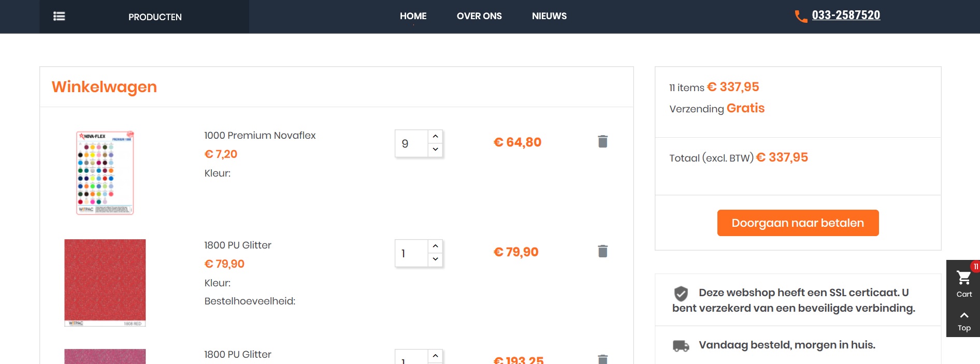Increase red PU Glitter quantity
Image resolution: width=980 pixels, height=364 pixels.
pyautogui.click(x=435, y=246)
